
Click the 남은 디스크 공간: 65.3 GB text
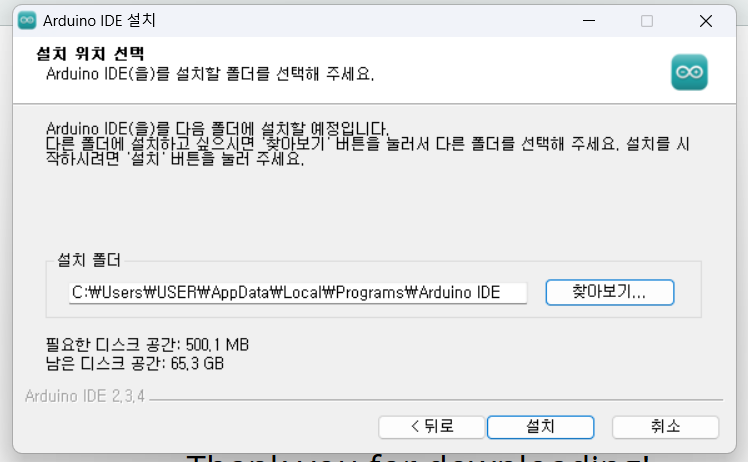click(135, 364)
